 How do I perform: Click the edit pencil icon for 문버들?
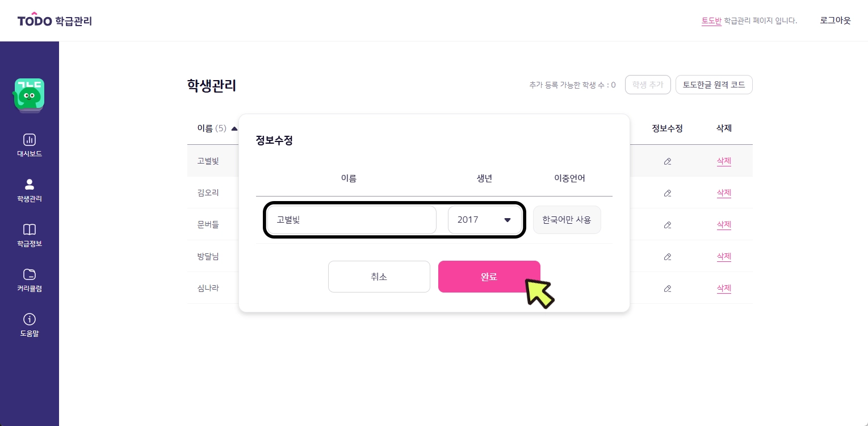click(x=667, y=225)
